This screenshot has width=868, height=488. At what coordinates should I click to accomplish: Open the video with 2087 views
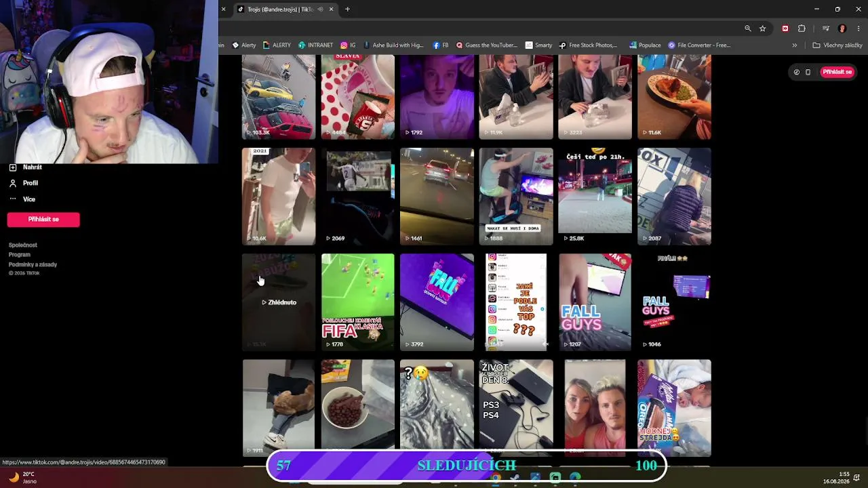(x=674, y=197)
